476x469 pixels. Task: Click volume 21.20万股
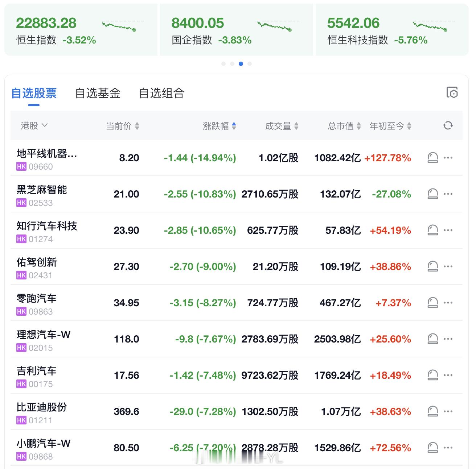pos(276,267)
